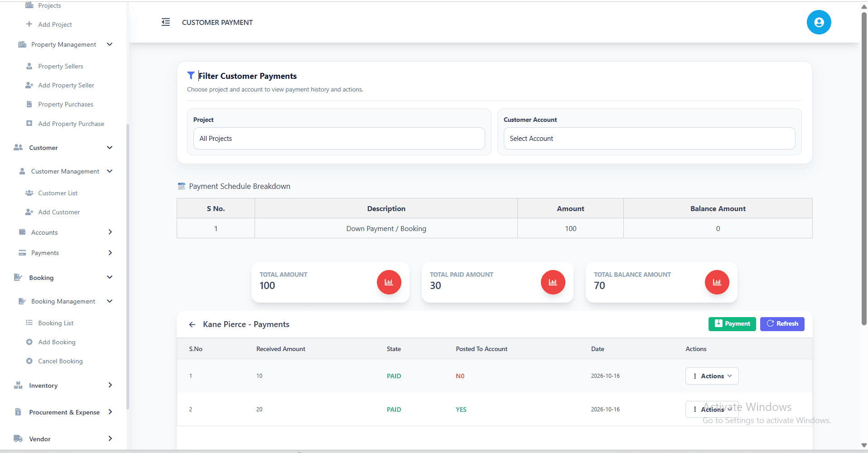868x453 pixels.
Task: Click the Refresh button
Action: tap(782, 324)
